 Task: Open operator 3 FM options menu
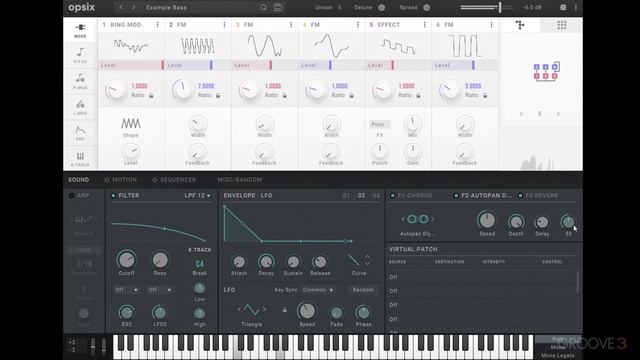pyautogui.click(x=291, y=25)
